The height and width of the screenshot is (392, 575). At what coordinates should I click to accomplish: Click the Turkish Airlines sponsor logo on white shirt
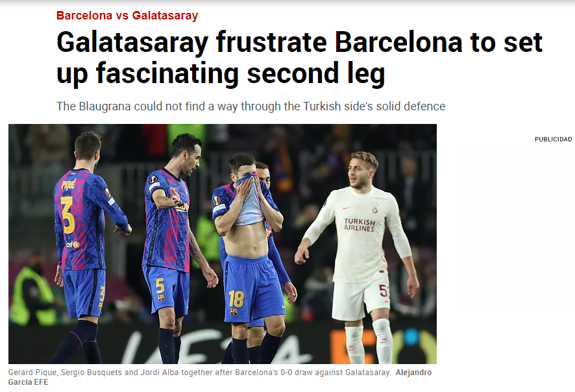coord(359,225)
